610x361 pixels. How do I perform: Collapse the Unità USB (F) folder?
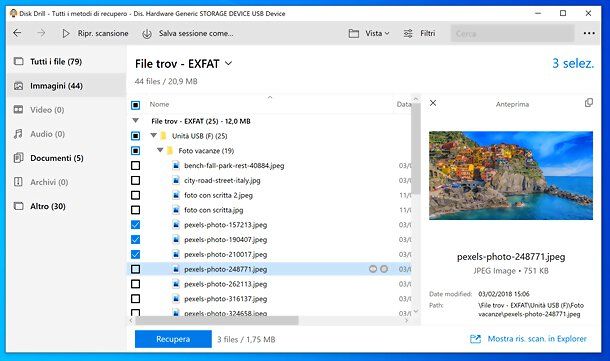pos(154,135)
